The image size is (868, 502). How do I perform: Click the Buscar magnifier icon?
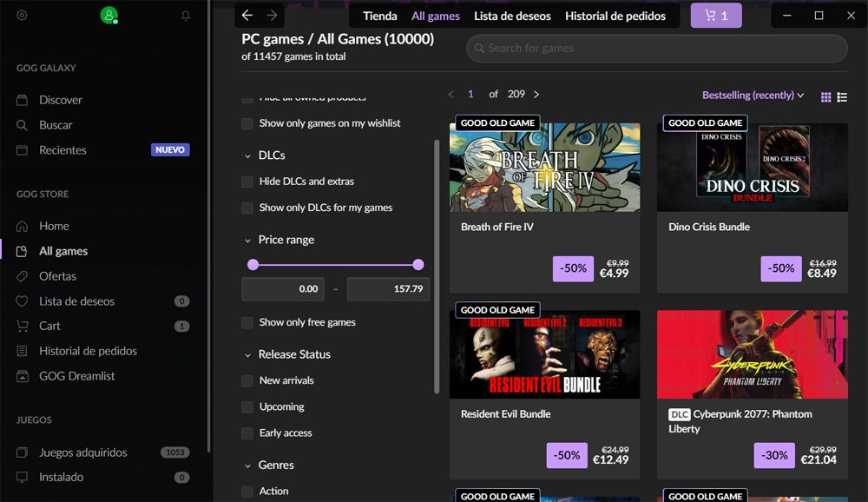tap(23, 125)
